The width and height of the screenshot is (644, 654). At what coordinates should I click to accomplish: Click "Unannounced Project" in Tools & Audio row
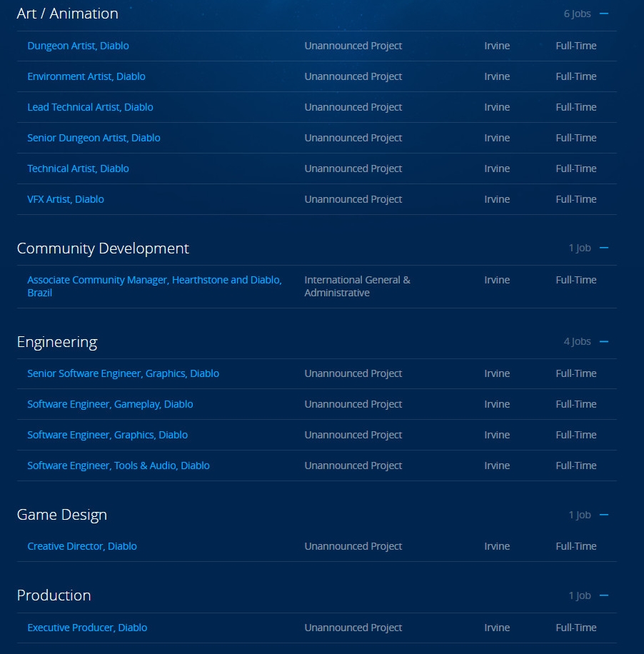click(353, 466)
